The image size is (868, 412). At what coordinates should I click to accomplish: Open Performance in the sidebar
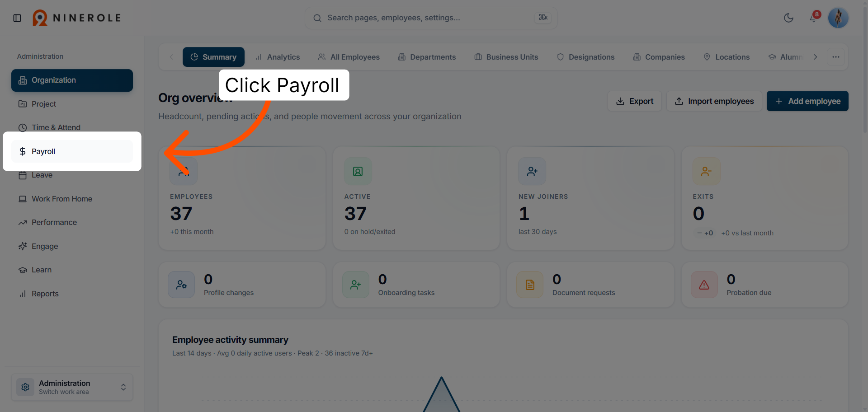tap(72, 222)
